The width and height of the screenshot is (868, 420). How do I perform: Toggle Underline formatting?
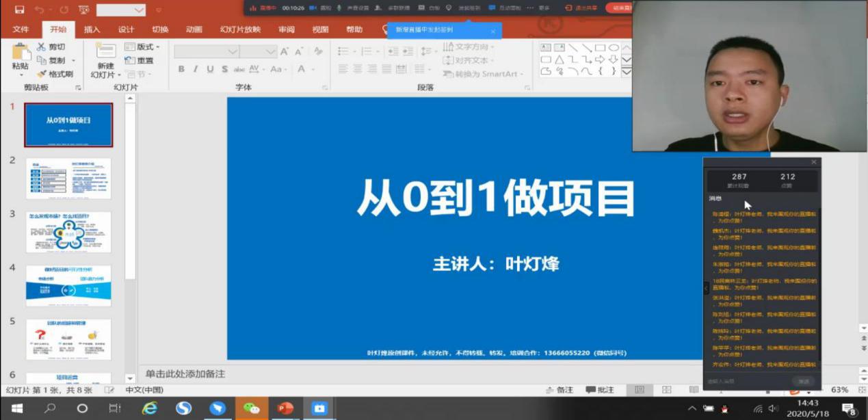pyautogui.click(x=210, y=69)
